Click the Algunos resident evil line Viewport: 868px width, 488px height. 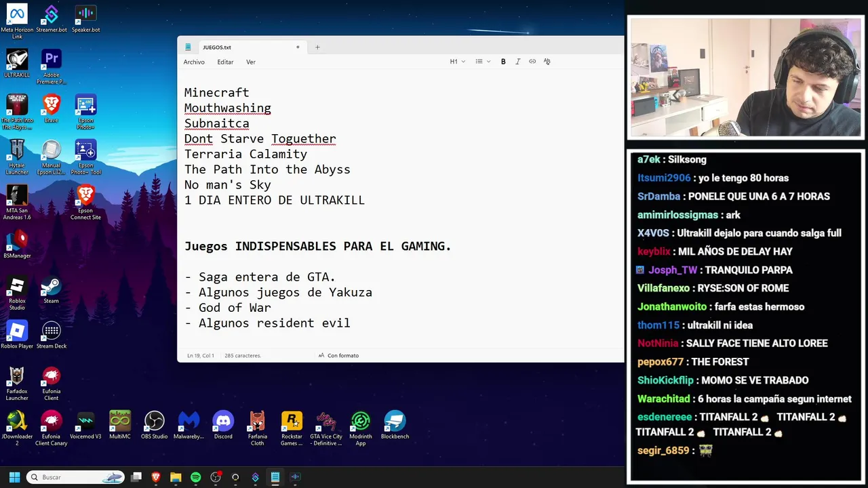tap(267, 323)
